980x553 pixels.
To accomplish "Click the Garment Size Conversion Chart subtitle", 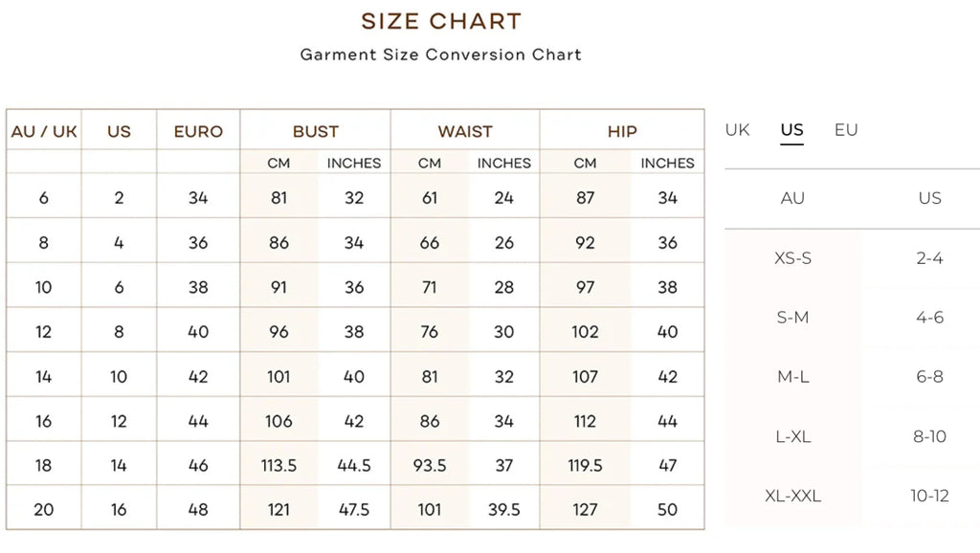I will 441,55.
